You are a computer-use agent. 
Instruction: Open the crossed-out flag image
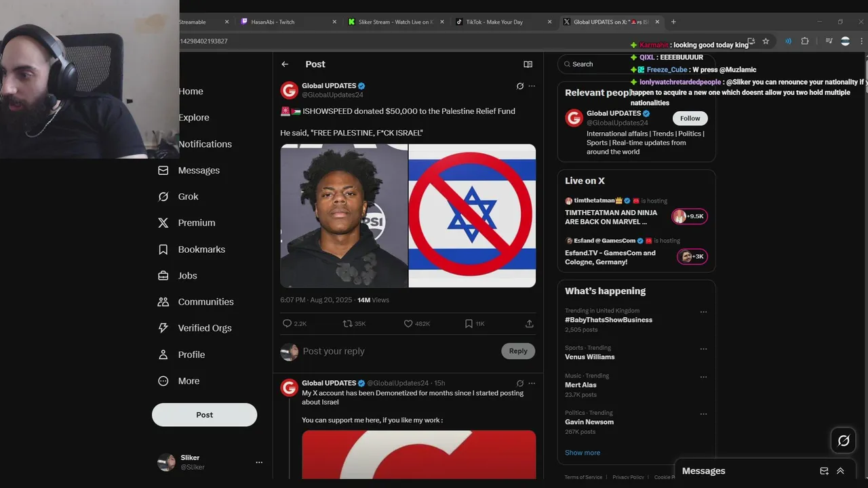point(472,216)
